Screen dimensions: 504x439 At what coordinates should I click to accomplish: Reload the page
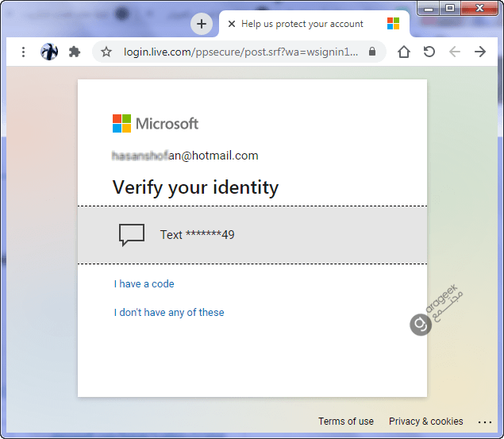429,52
